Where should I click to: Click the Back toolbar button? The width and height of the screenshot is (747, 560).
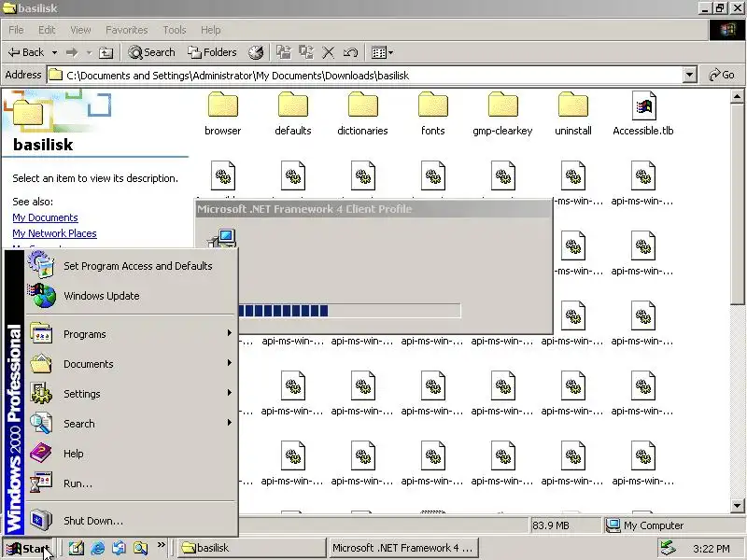(27, 52)
